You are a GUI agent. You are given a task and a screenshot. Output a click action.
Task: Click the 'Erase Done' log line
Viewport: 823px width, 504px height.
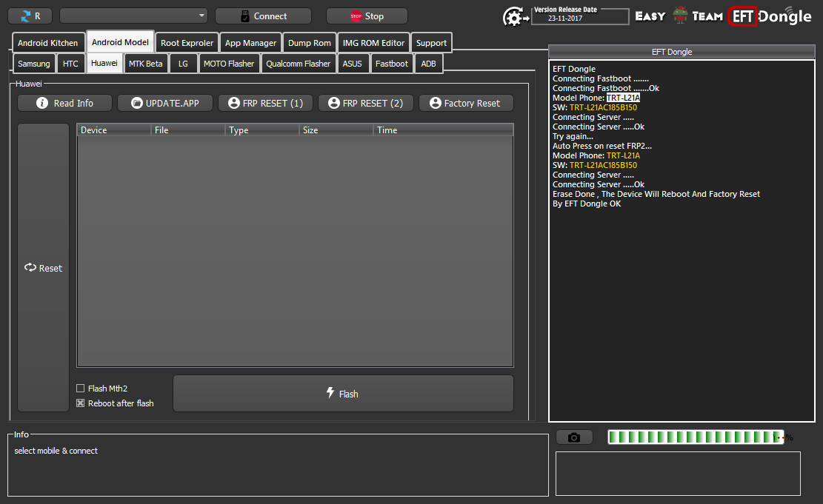pyautogui.click(x=656, y=194)
